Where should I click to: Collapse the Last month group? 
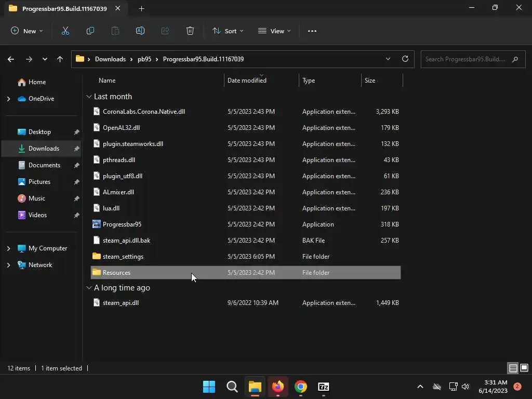89,97
